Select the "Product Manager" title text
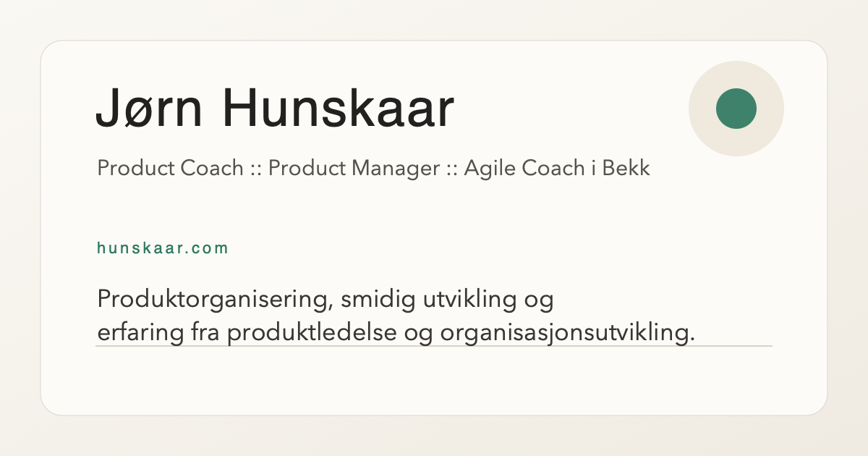 (x=354, y=169)
